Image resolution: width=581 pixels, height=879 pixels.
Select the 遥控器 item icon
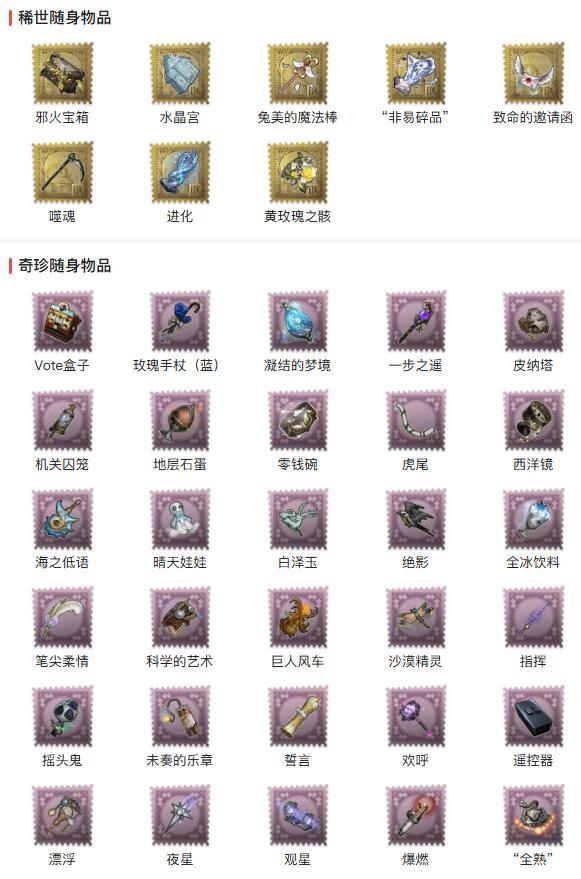(x=533, y=717)
